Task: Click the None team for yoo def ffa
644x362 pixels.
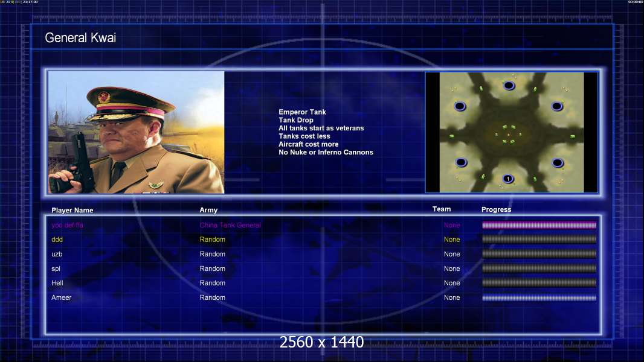Action: point(452,225)
